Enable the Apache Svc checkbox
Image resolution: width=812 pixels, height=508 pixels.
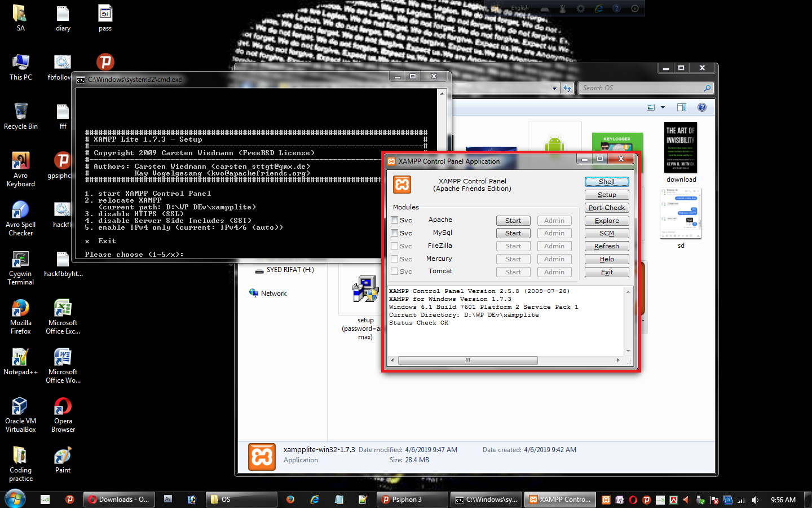pyautogui.click(x=395, y=220)
